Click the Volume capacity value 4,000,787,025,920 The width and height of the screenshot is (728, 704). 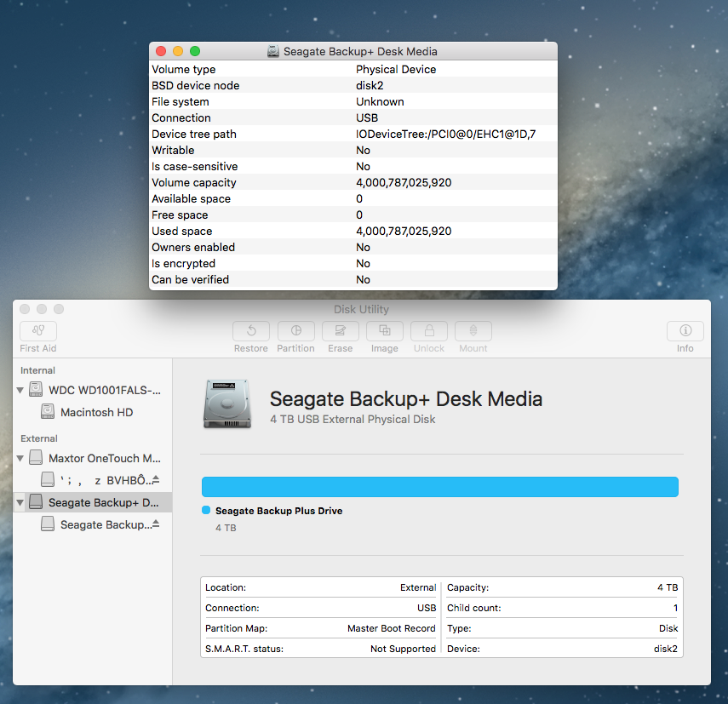click(404, 182)
